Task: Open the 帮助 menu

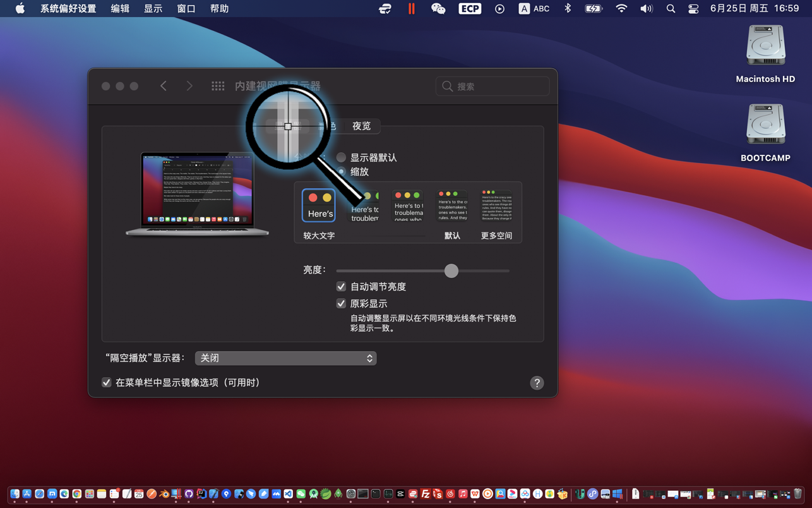Action: point(219,8)
